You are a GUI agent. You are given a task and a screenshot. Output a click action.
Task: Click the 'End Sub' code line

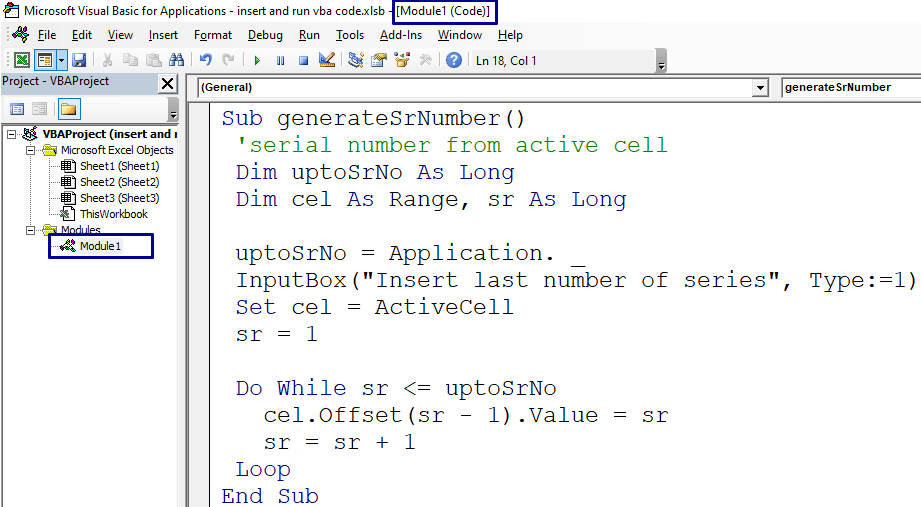pyautogui.click(x=270, y=496)
